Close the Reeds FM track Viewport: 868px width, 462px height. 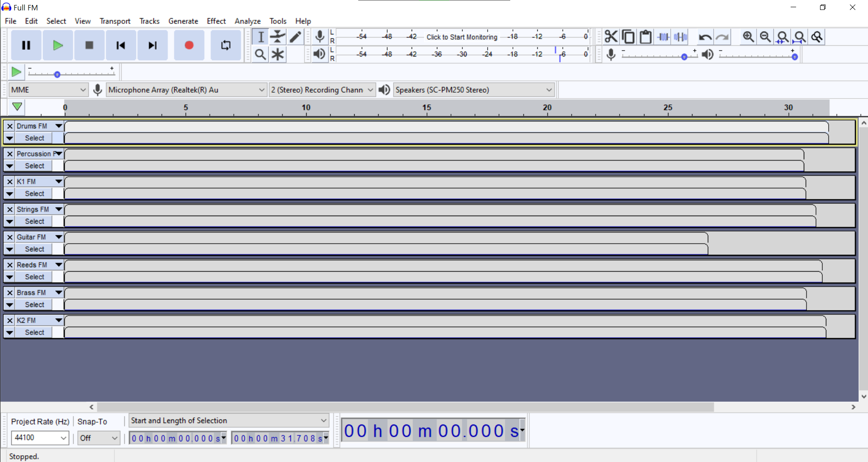pyautogui.click(x=9, y=265)
